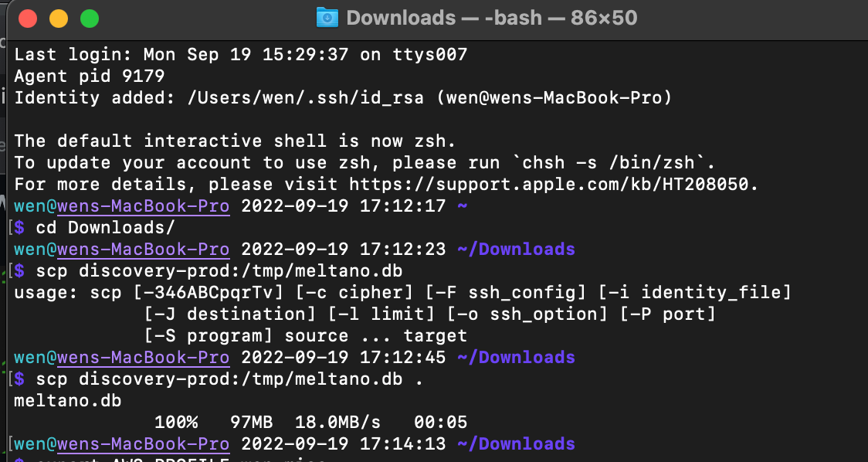Viewport: 868px width, 462px height.
Task: Close the terminal window with red button
Action: (x=29, y=18)
